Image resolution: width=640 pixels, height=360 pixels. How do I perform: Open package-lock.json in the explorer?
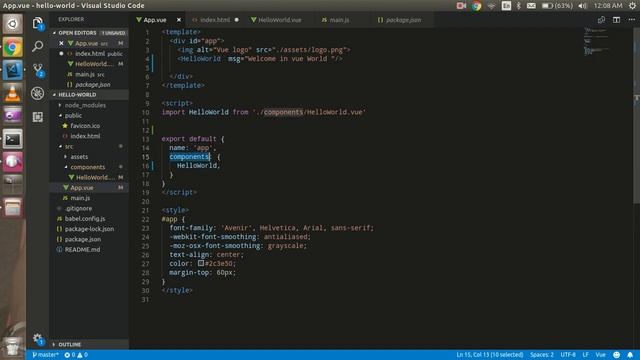[89, 229]
